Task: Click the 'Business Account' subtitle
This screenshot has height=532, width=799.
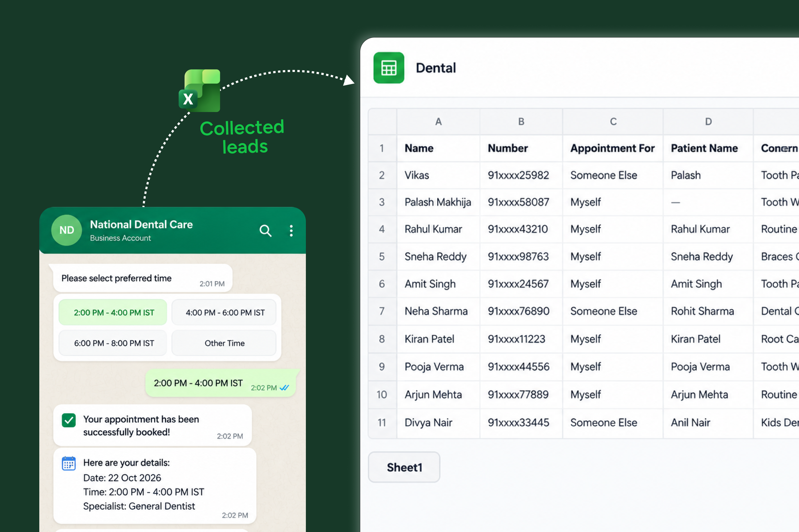Action: [120, 238]
